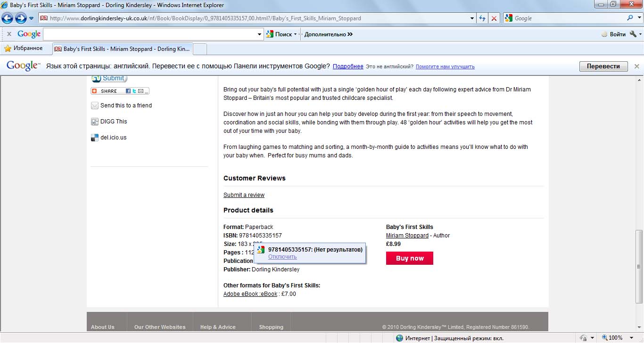
Task: Open the Adobe eBook :eBook format link
Action: [250, 294]
